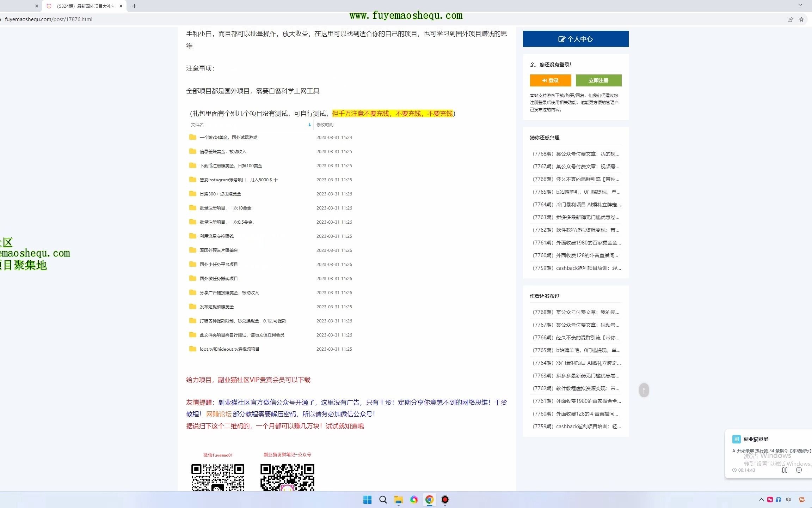
Task: Open the Windows Start menu
Action: (x=367, y=500)
